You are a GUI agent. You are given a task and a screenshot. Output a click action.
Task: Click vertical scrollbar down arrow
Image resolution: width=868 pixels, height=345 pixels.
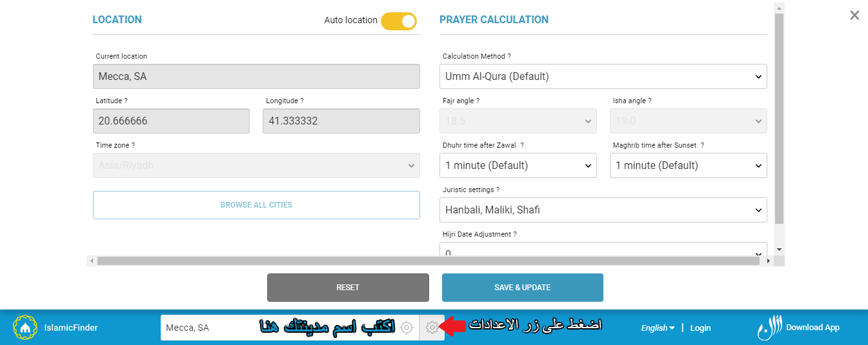[x=779, y=249]
